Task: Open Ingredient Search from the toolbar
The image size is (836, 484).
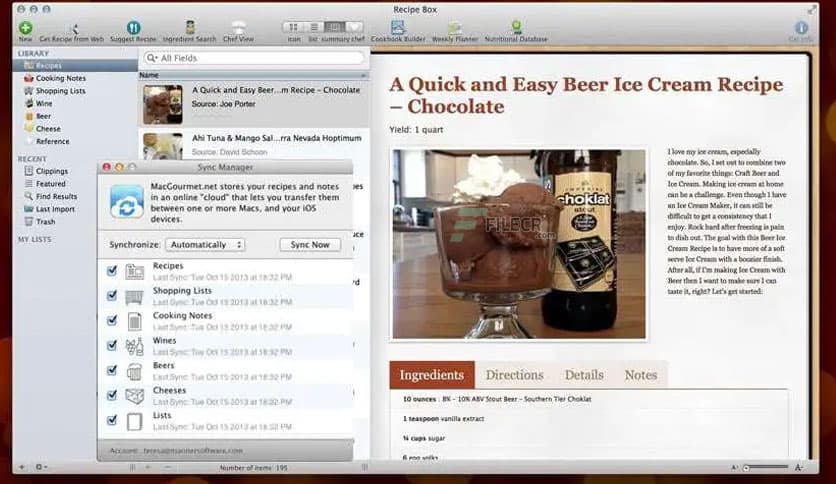Action: click(190, 27)
